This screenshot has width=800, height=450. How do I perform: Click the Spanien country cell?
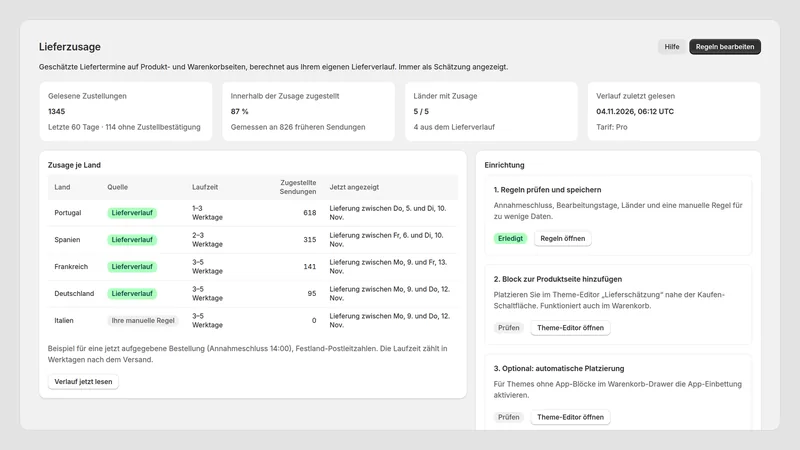67,240
